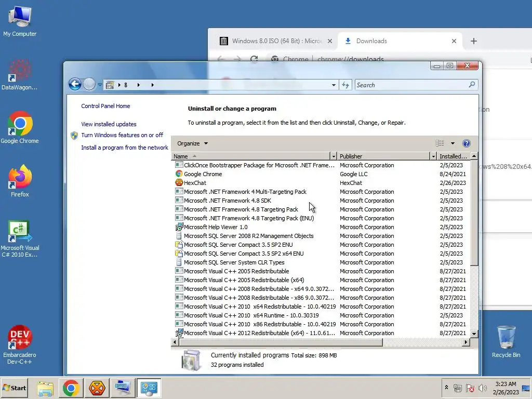Select Microsoft SQL Server System CLR Types
Viewport: 532px width, 399px height.
click(x=321, y=262)
